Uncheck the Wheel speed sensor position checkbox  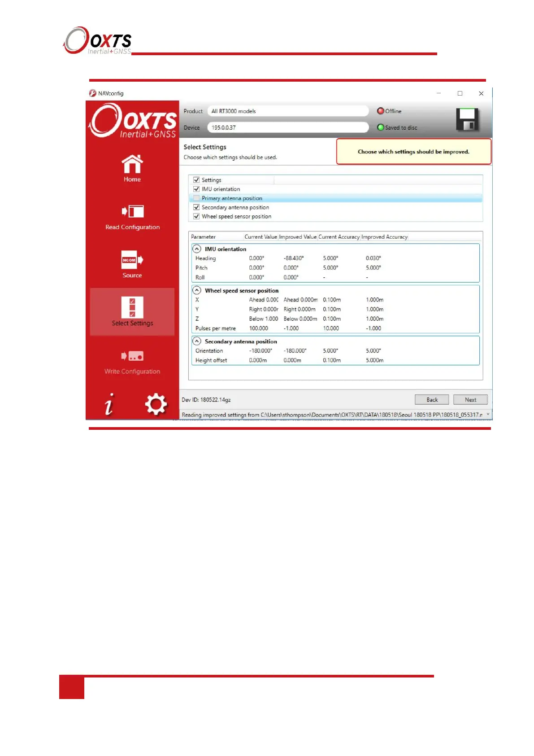pyautogui.click(x=196, y=216)
